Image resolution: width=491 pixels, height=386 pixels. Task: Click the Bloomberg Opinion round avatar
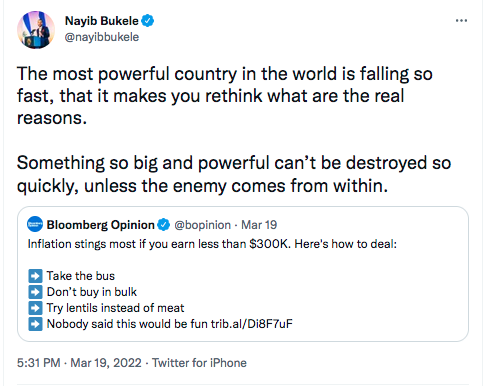coord(35,225)
